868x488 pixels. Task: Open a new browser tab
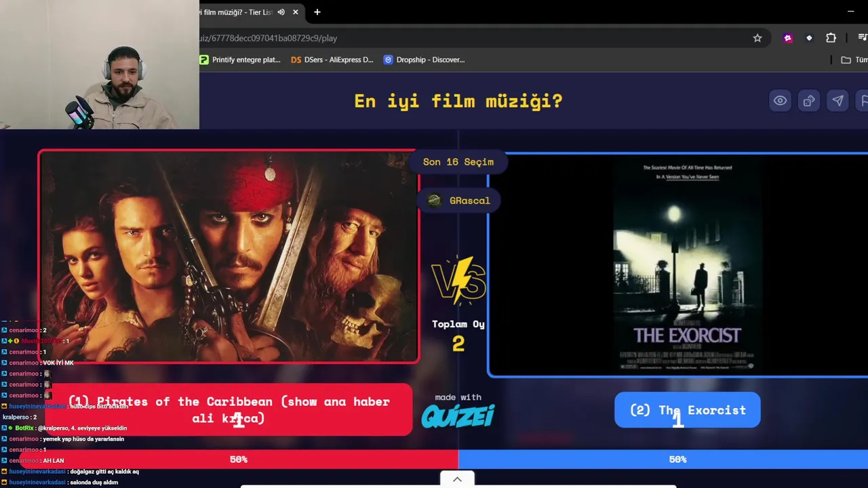[x=317, y=12]
